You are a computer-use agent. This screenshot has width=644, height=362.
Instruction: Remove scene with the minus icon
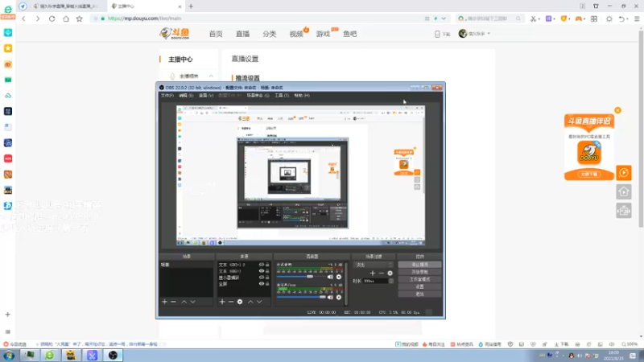pos(173,302)
